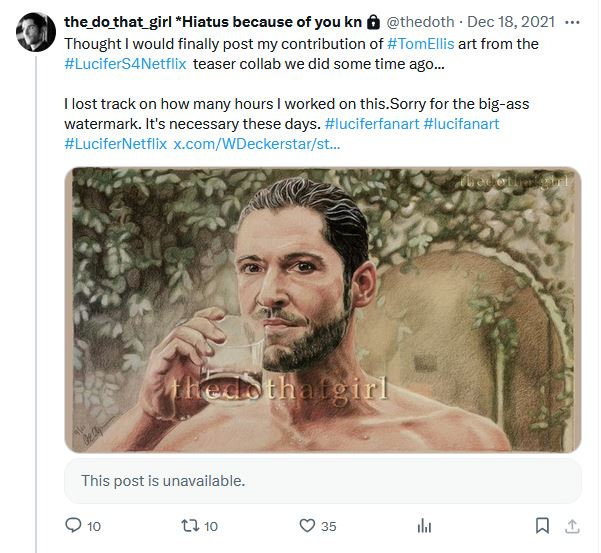This screenshot has width=601, height=553.
Task: Click the repost retweet icon
Action: (188, 525)
